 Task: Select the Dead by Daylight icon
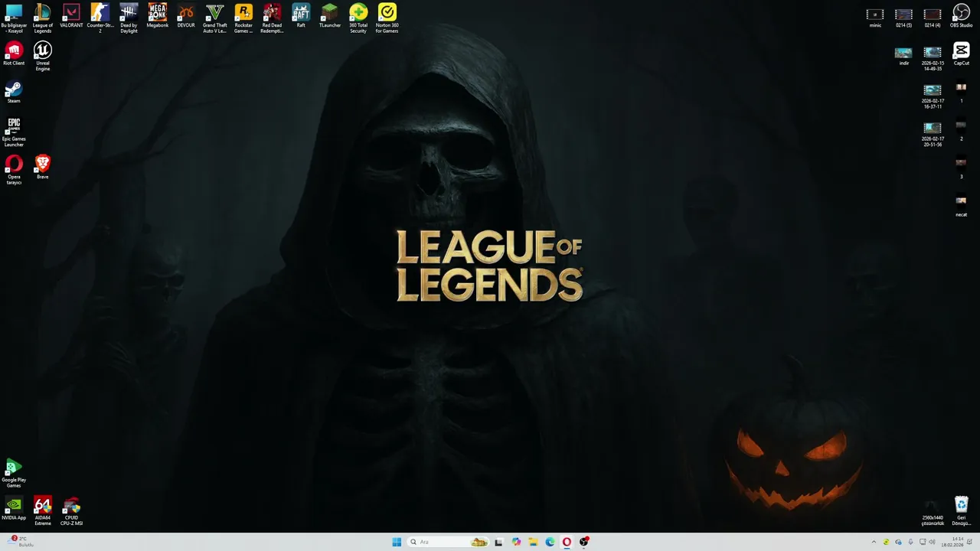(129, 18)
